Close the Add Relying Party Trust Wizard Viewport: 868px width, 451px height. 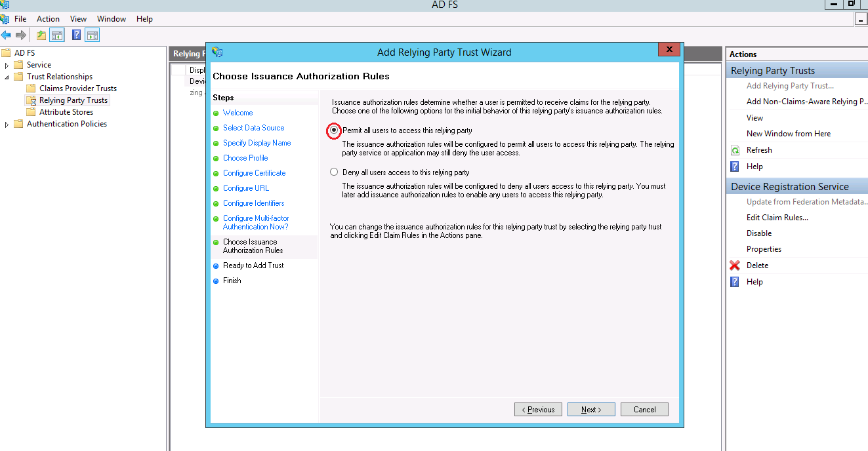tap(669, 50)
